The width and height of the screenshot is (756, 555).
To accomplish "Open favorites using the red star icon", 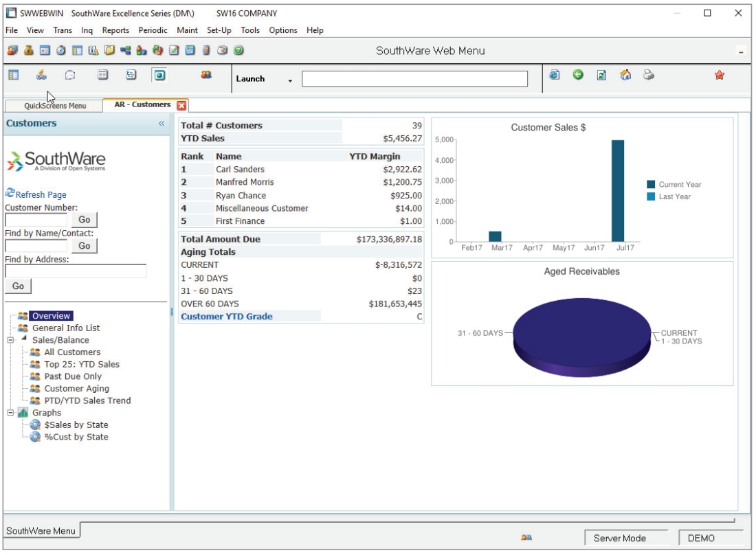I will click(x=720, y=74).
